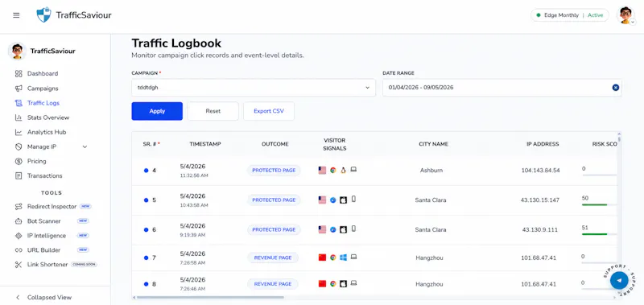The width and height of the screenshot is (644, 305).
Task: Clear the date range with the X icon
Action: click(615, 88)
